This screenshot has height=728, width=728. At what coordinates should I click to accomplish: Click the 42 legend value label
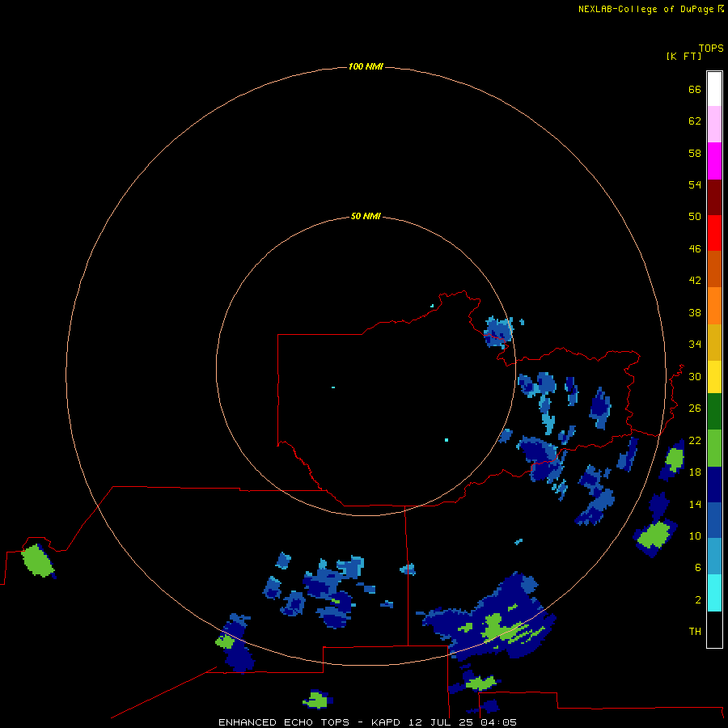pyautogui.click(x=695, y=281)
